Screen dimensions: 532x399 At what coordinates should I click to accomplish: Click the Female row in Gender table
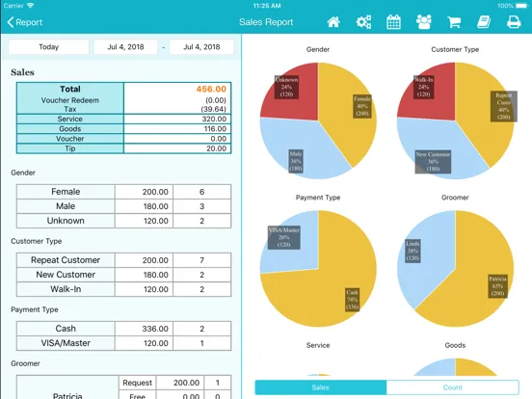pyautogui.click(x=123, y=192)
